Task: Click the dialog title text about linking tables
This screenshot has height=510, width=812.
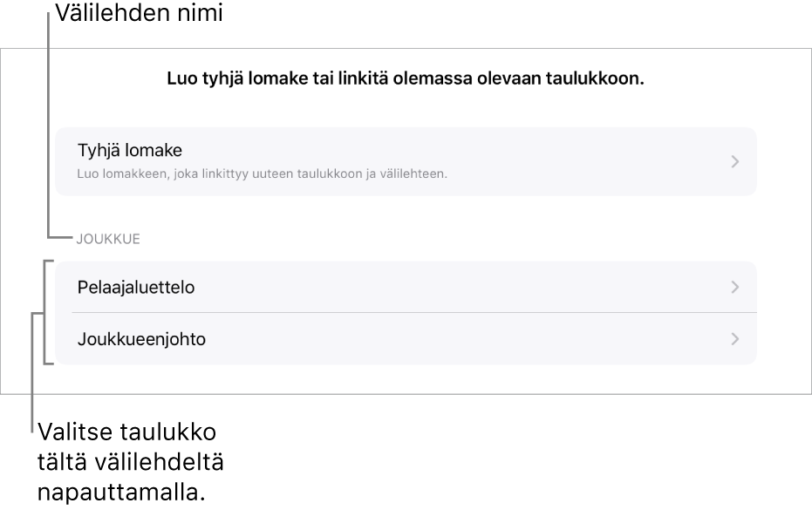Action: click(x=406, y=78)
